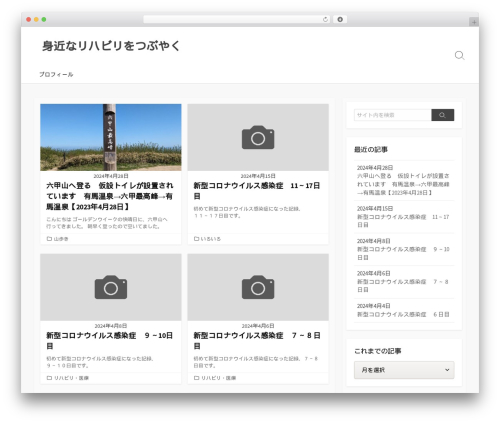Click the camera placeholder for 7－8日目 post

point(258,287)
